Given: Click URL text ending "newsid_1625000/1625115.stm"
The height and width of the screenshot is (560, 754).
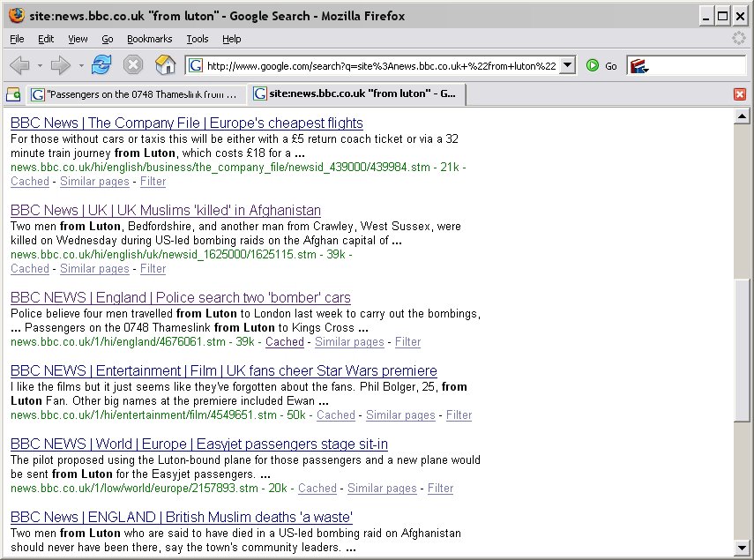Looking at the screenshot, I should pos(163,255).
